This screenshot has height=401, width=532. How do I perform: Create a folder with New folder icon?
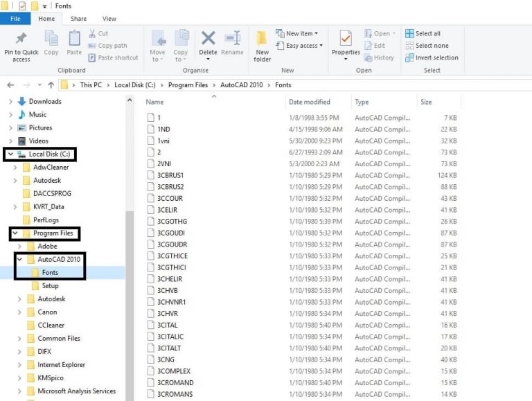[263, 39]
